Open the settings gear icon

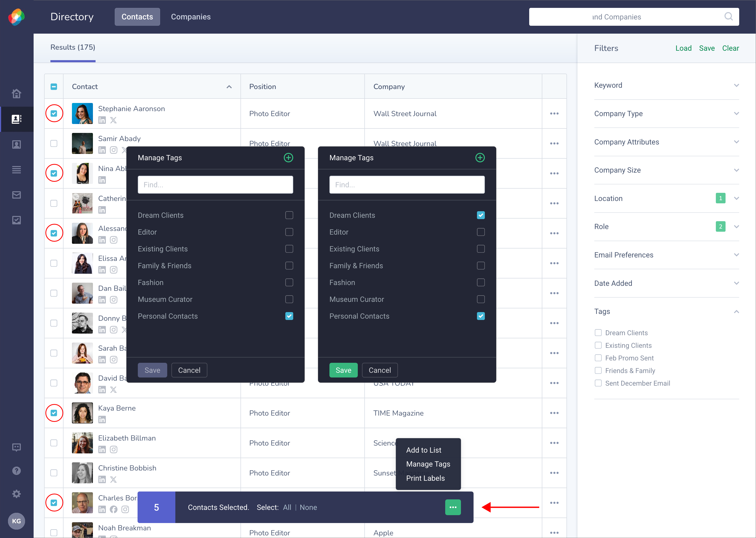pos(17,494)
